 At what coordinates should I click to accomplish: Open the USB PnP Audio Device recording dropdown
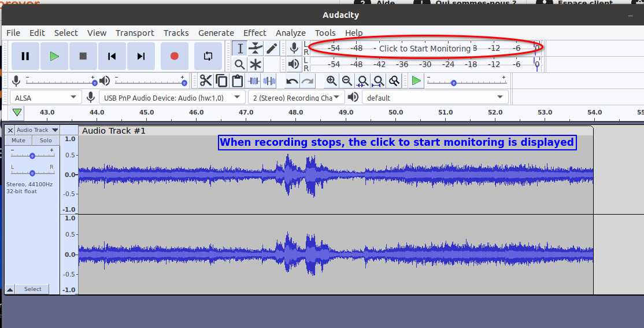172,97
